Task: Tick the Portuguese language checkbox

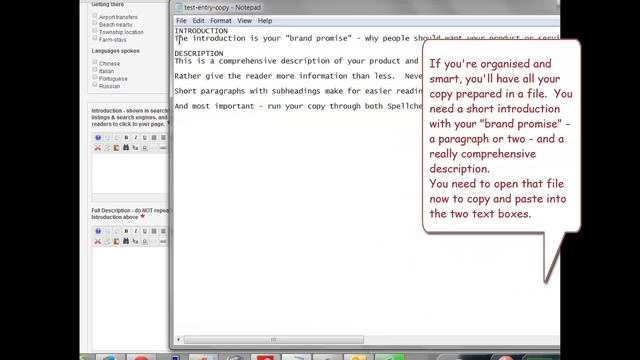Action: point(95,77)
